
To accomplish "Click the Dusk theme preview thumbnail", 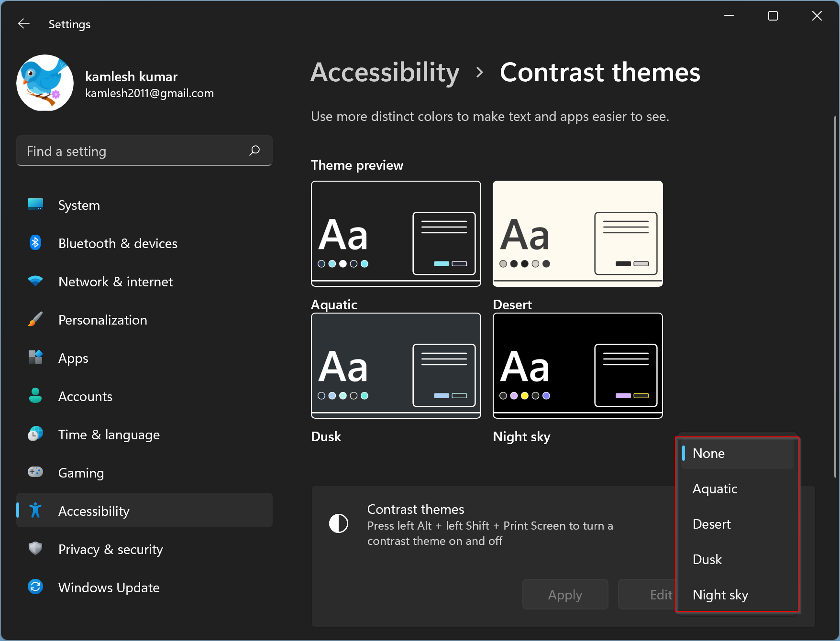I will pos(396,366).
